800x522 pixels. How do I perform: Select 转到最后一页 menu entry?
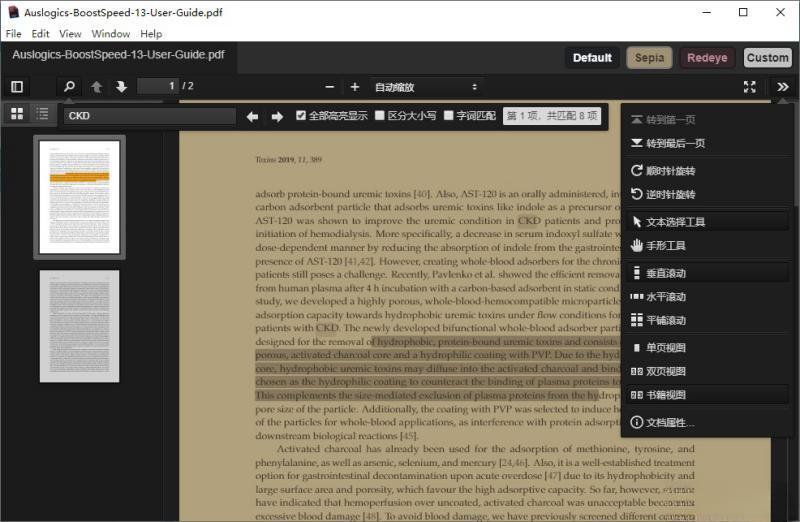[707, 143]
